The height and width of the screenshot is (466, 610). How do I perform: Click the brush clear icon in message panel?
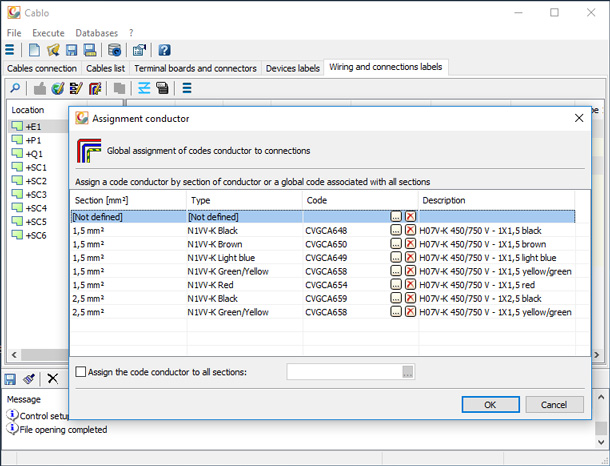click(29, 378)
